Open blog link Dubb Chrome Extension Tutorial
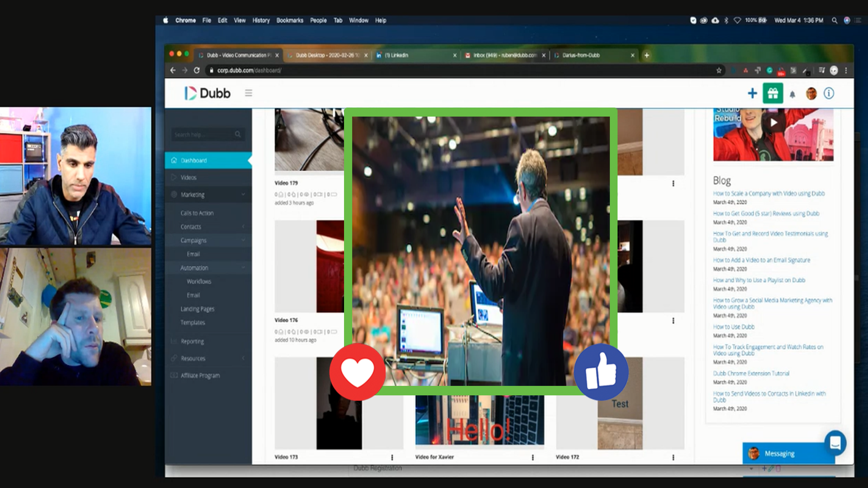This screenshot has height=488, width=868. 751,373
